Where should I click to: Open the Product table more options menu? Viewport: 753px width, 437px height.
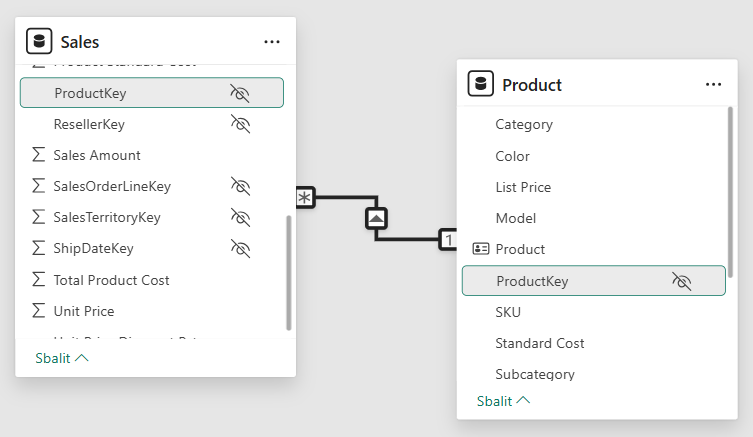(x=713, y=85)
